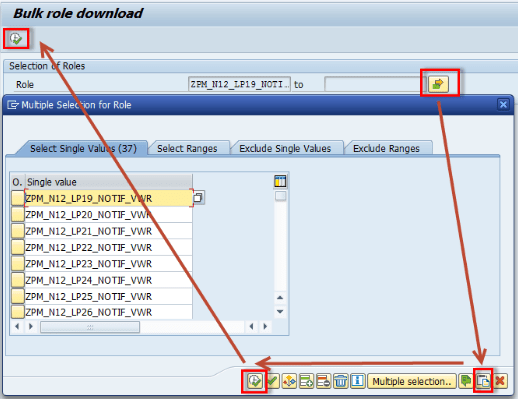
Task: Click horizontal scrollbar thumb under table
Action: [x=90, y=327]
